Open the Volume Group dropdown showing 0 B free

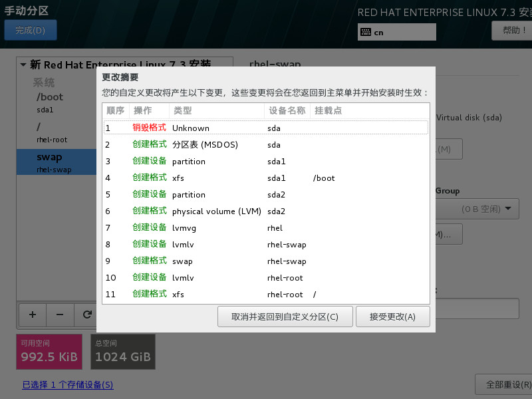477,209
